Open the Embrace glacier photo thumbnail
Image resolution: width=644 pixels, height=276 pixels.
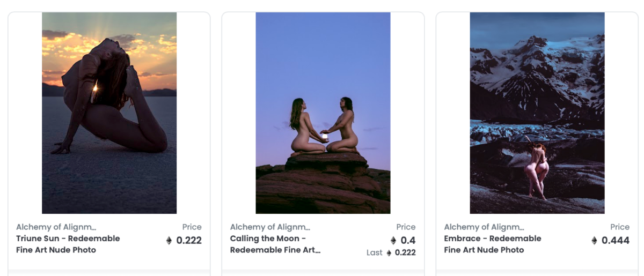click(537, 113)
